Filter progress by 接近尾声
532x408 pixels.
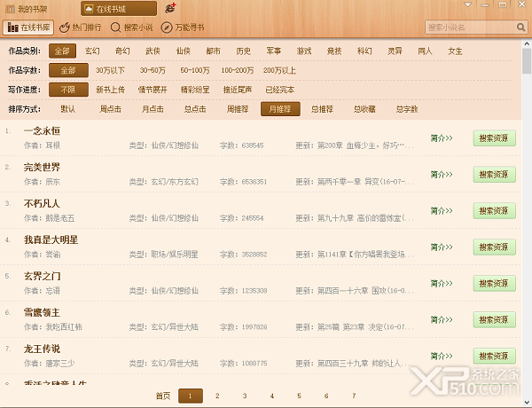(238, 90)
